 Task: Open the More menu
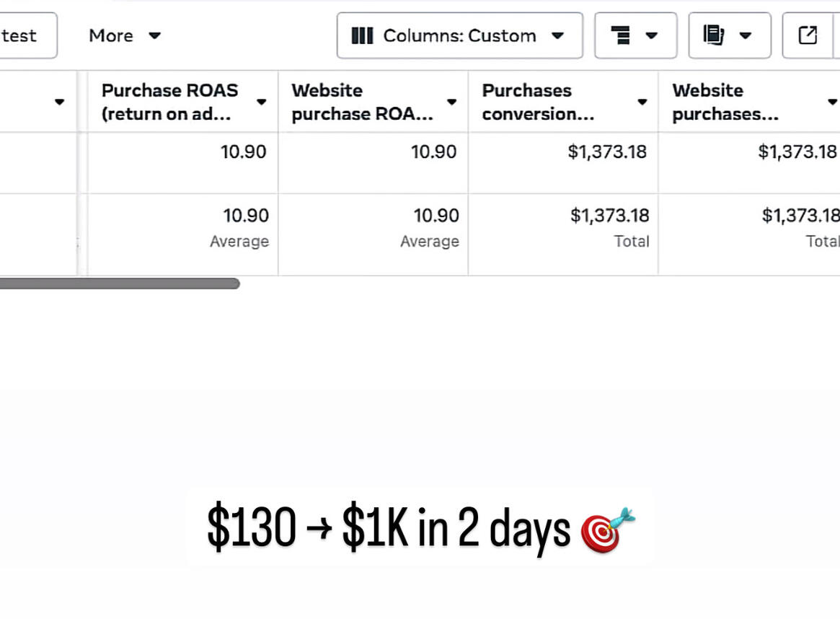coord(124,35)
